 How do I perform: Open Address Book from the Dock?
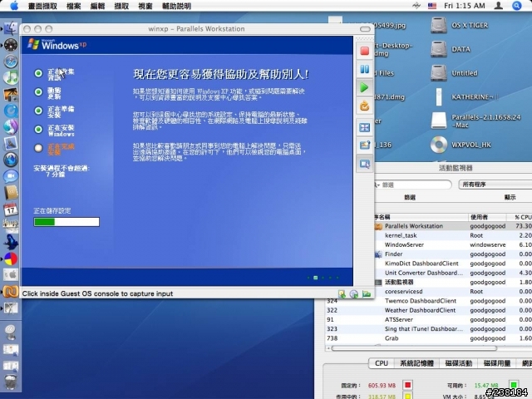coord(11,193)
